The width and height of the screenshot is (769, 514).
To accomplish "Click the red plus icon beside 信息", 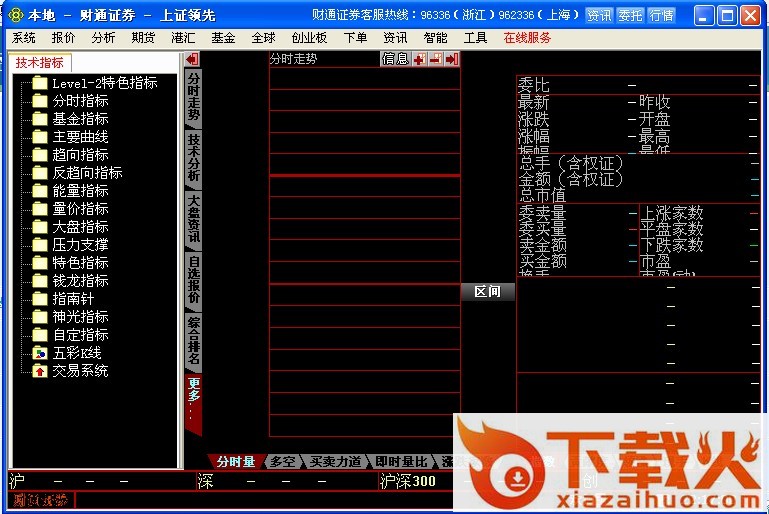I will [x=419, y=59].
